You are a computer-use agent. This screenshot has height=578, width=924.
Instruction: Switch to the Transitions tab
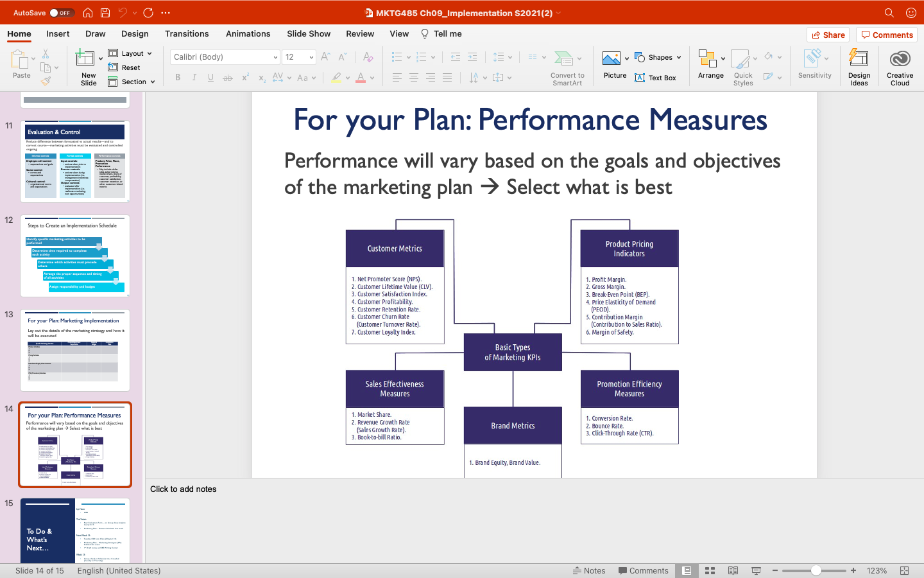[x=187, y=33]
